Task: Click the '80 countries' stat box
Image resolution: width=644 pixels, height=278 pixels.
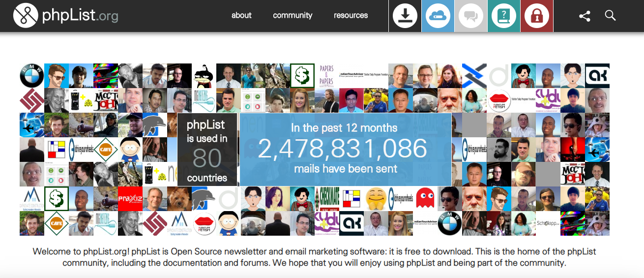Action: [207, 150]
